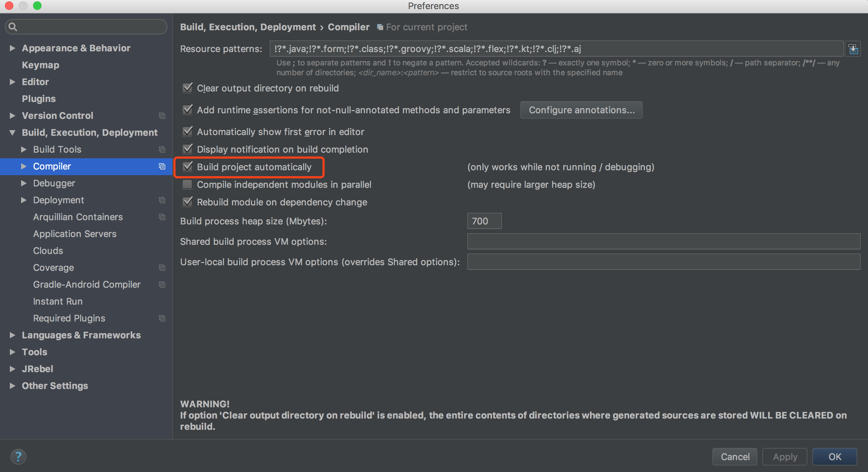
Task: Expand Appearance & Behavior section
Action: click(x=12, y=48)
